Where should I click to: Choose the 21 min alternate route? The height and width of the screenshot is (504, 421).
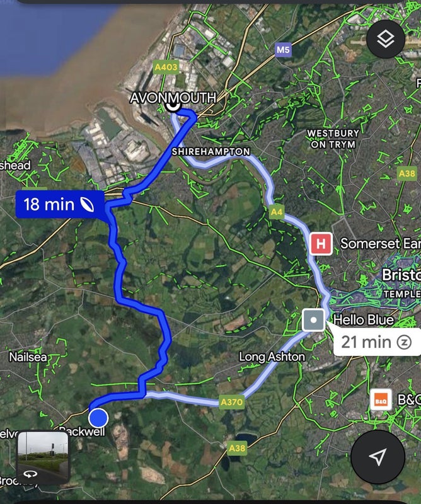[376, 342]
